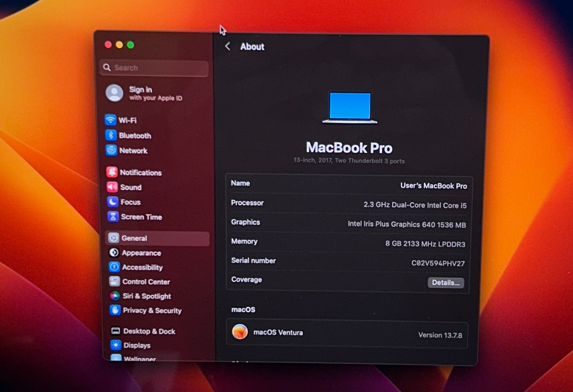Click Details button for Coverage
This screenshot has width=573, height=392.
(446, 282)
